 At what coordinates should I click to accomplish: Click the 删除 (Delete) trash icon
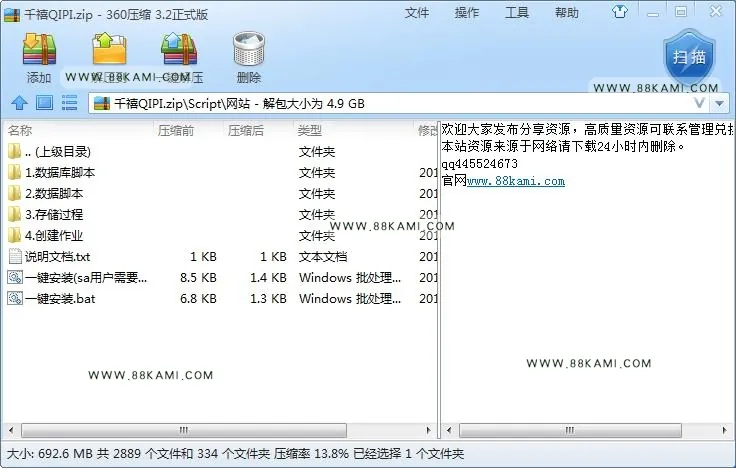pos(249,48)
